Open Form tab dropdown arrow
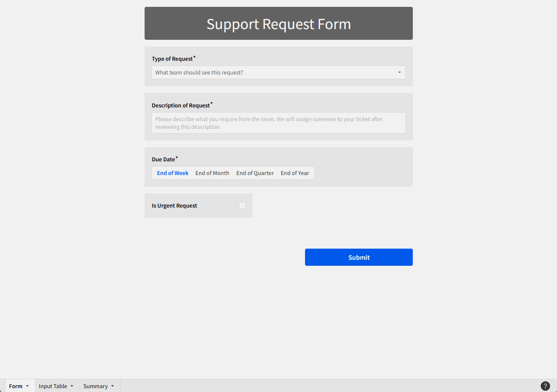Screen dimensions: 557x392 (27, 386)
